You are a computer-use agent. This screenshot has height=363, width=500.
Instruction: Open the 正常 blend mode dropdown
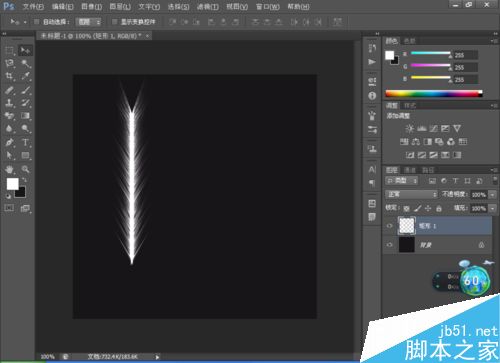(x=411, y=194)
